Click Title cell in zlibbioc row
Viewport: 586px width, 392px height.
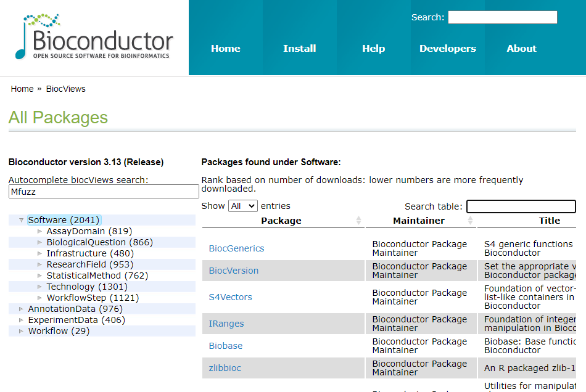527,368
